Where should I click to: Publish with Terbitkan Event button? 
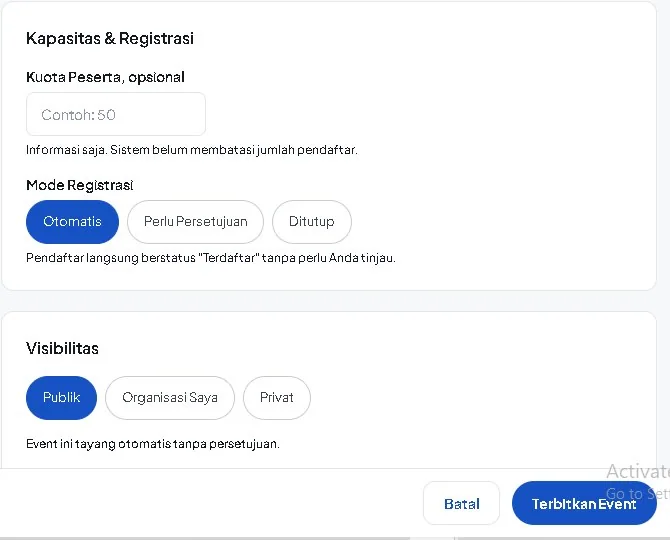point(584,503)
